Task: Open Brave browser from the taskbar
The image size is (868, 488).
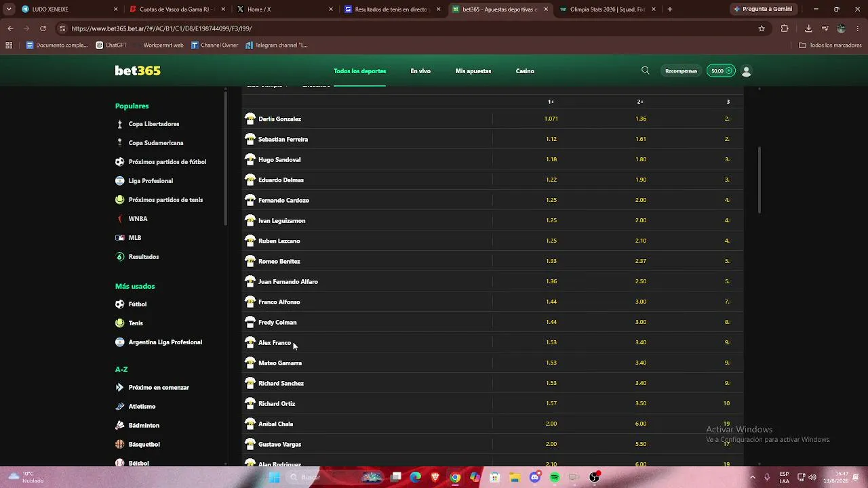Action: coord(435,477)
